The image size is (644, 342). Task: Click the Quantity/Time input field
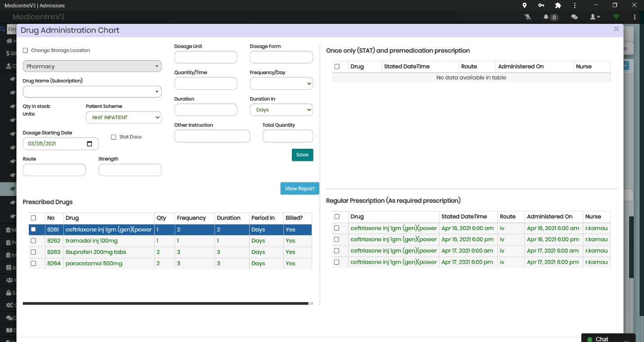coord(206,84)
